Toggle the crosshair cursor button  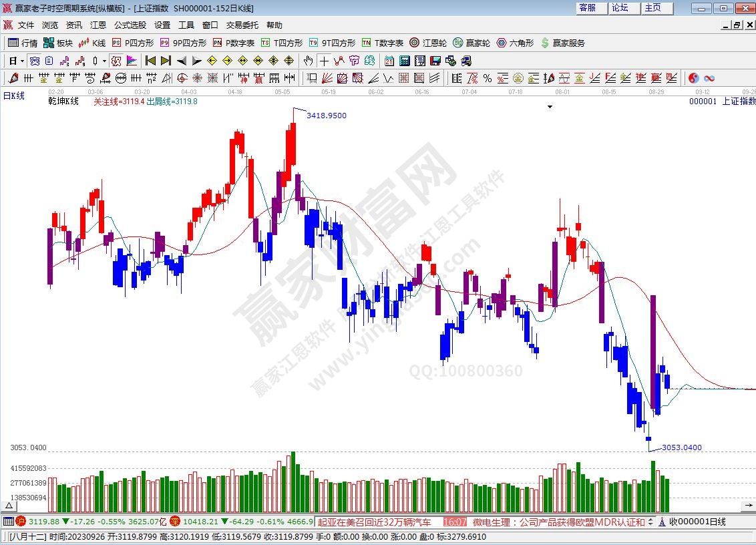323,61
